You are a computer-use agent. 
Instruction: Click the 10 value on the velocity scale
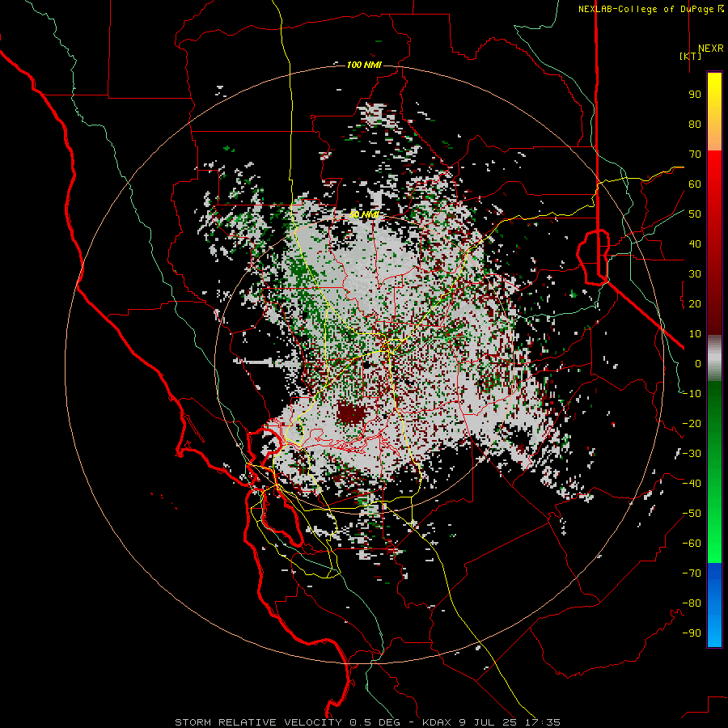[x=695, y=334]
